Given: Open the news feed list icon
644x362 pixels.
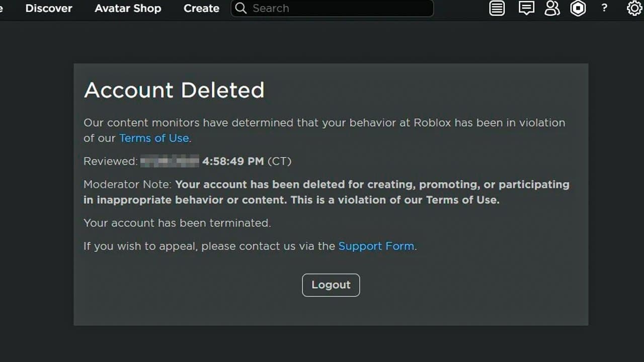Looking at the screenshot, I should [x=497, y=8].
